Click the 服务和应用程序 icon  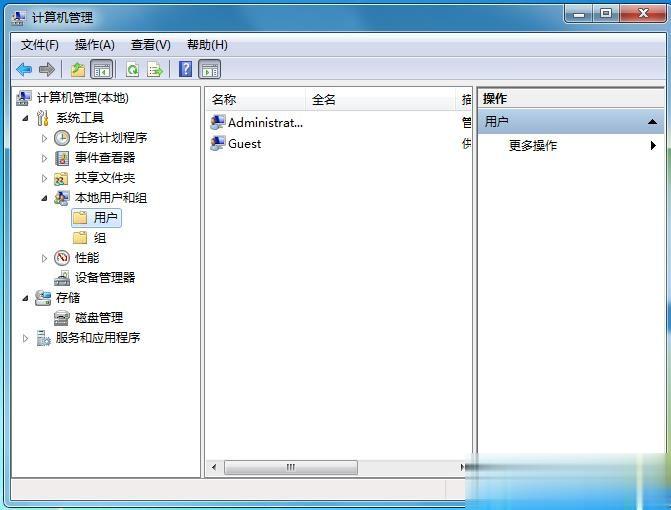point(43,338)
